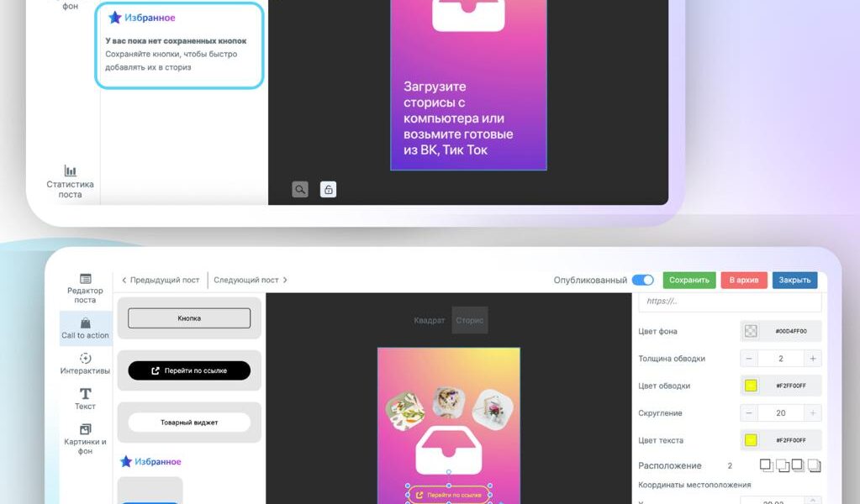860x504 pixels.
Task: Click the star icon beside lower Избранное heading
Action: (126, 461)
